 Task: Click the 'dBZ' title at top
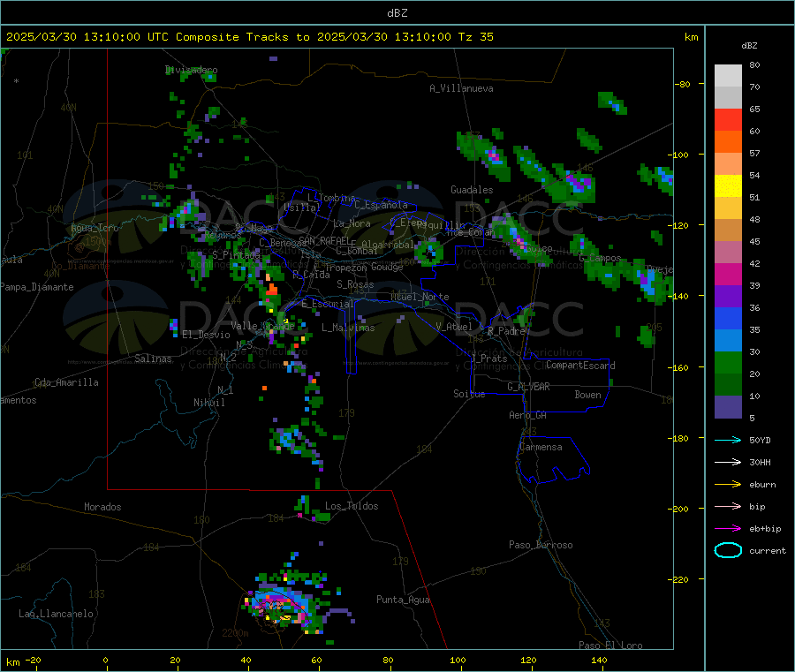tap(397, 13)
